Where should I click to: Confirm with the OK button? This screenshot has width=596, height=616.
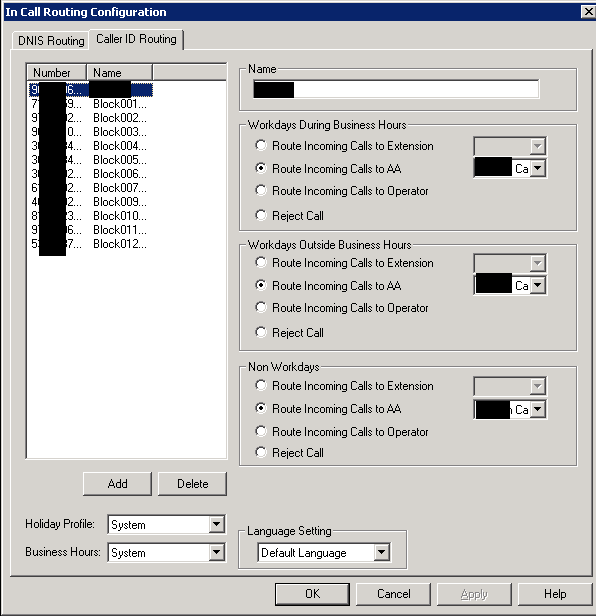point(312,594)
